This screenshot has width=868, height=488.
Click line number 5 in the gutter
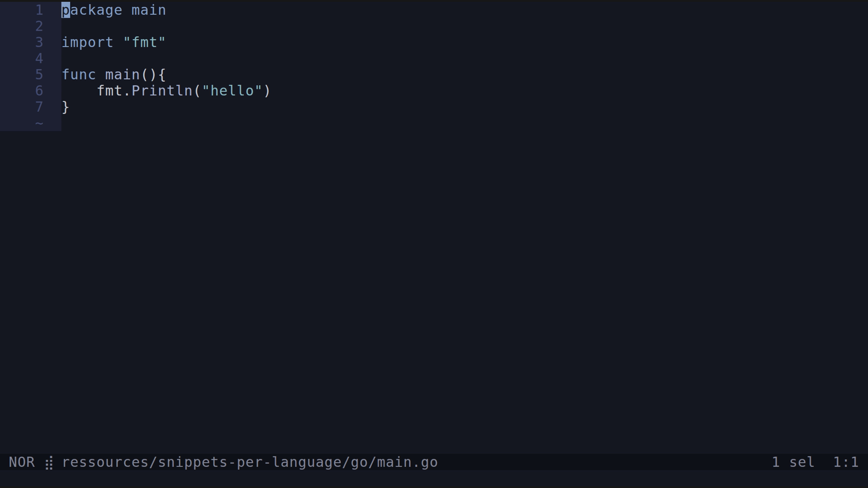(x=39, y=75)
